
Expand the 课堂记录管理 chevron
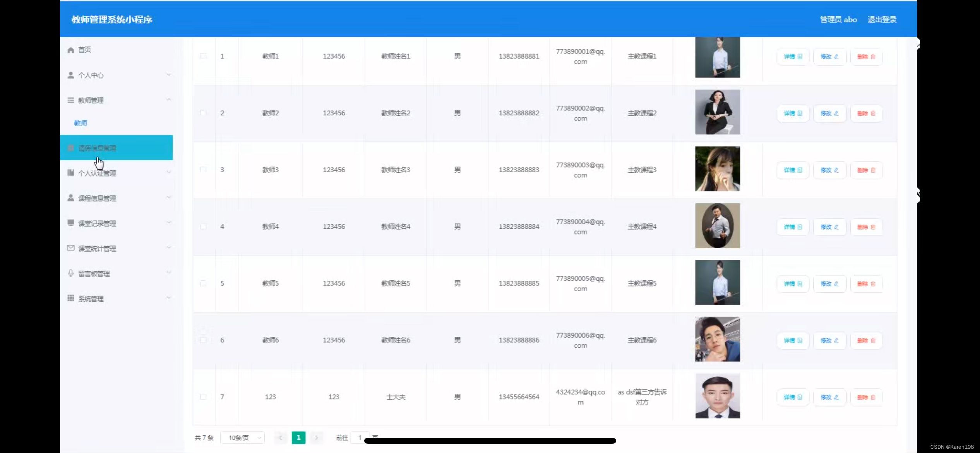pyautogui.click(x=168, y=223)
